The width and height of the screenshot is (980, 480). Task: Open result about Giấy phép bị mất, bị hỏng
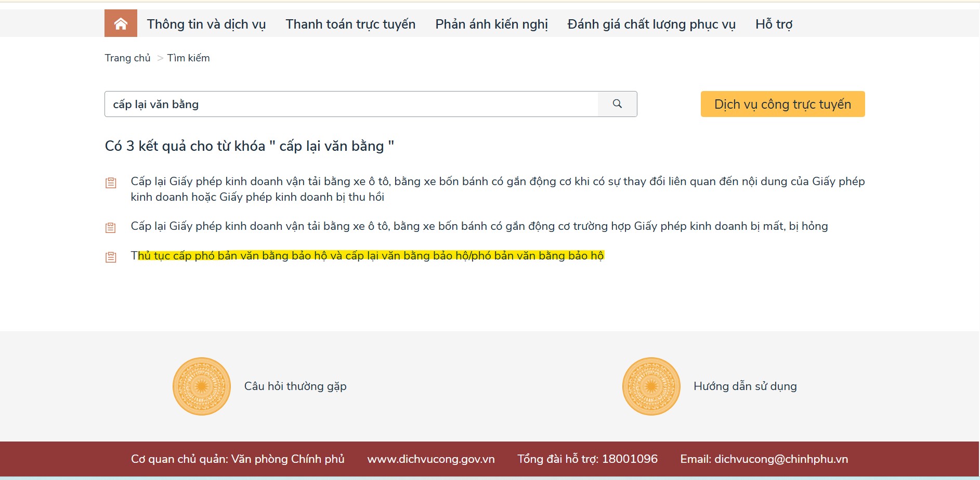479,226
